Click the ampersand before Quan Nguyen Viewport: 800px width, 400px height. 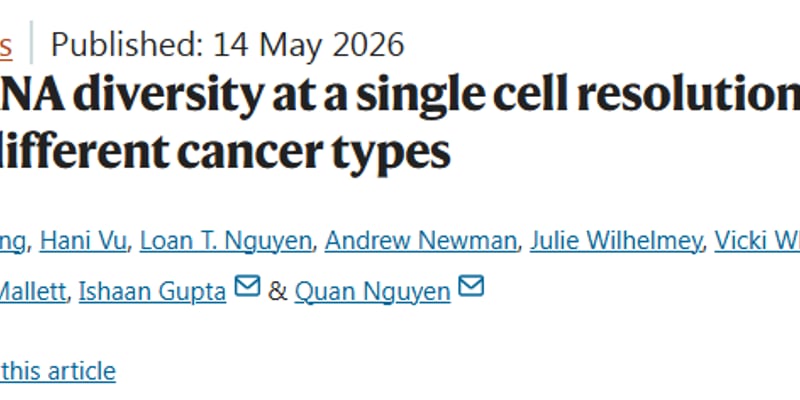coord(278,292)
